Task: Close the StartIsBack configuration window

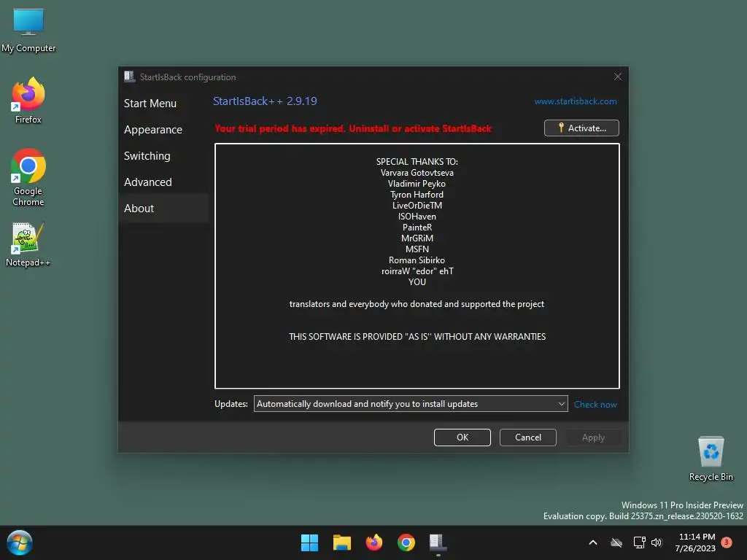Action: click(617, 77)
